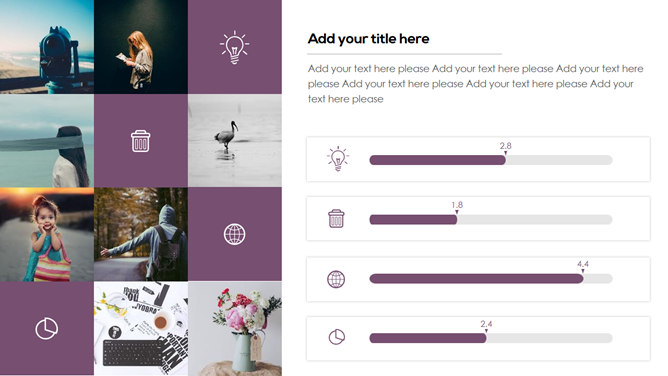This screenshot has height=376, width=668.
Task: Select the purple lightbulb icon beside 2.8 bar
Action: (x=338, y=158)
